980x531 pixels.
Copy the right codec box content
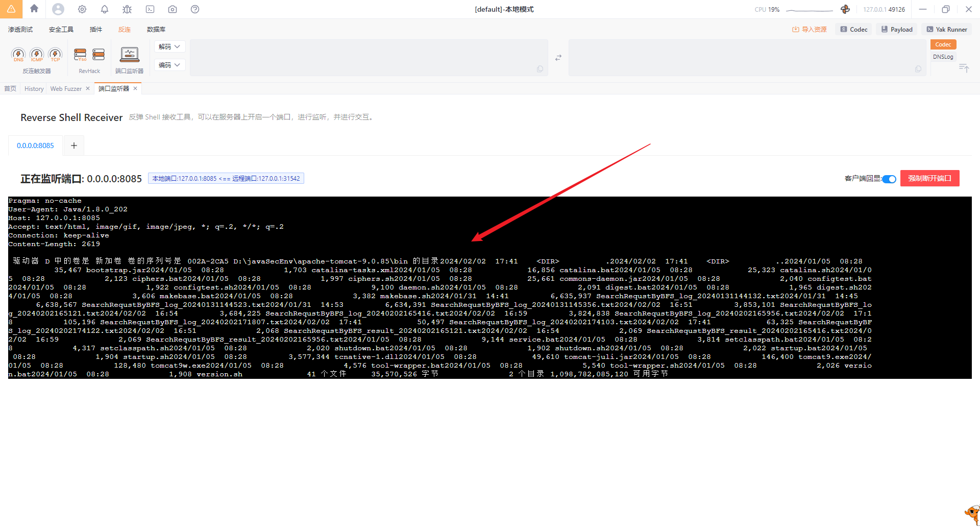(918, 69)
